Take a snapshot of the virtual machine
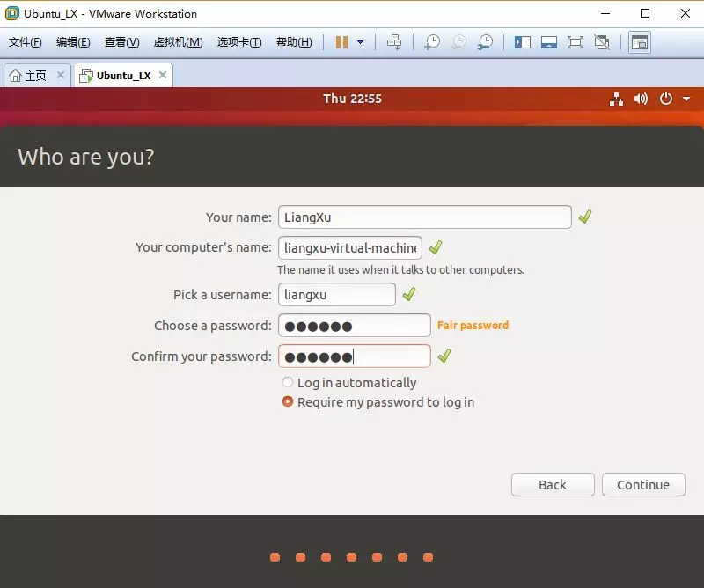 pos(432,42)
